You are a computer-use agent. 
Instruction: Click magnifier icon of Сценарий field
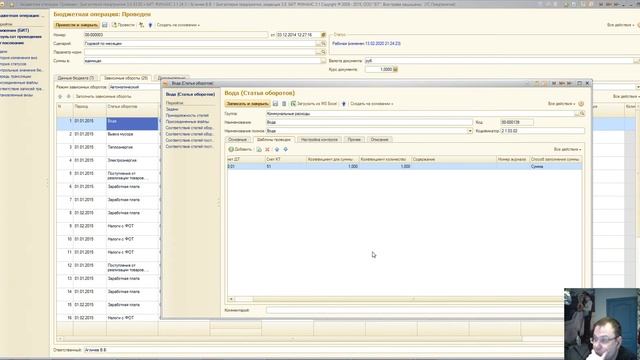[323, 44]
